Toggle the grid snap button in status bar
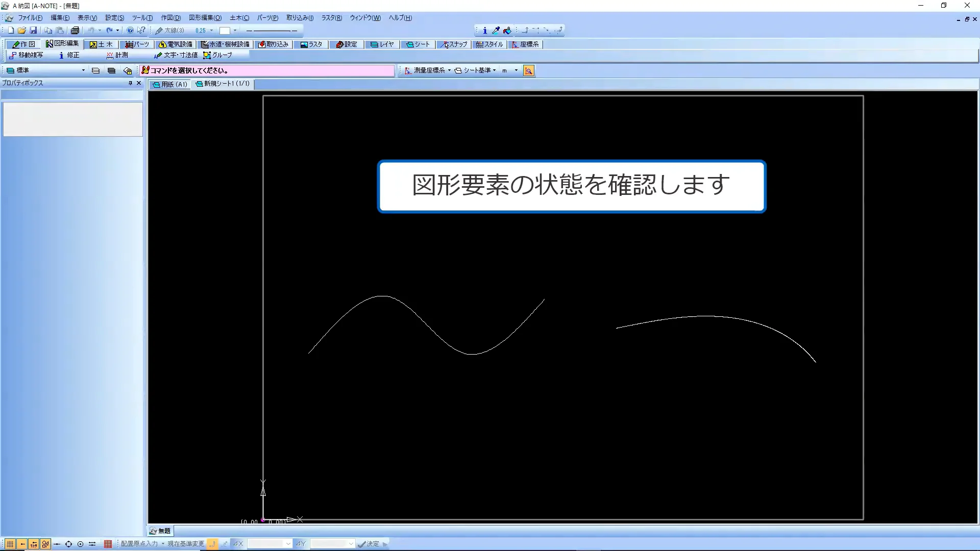 coord(10,544)
